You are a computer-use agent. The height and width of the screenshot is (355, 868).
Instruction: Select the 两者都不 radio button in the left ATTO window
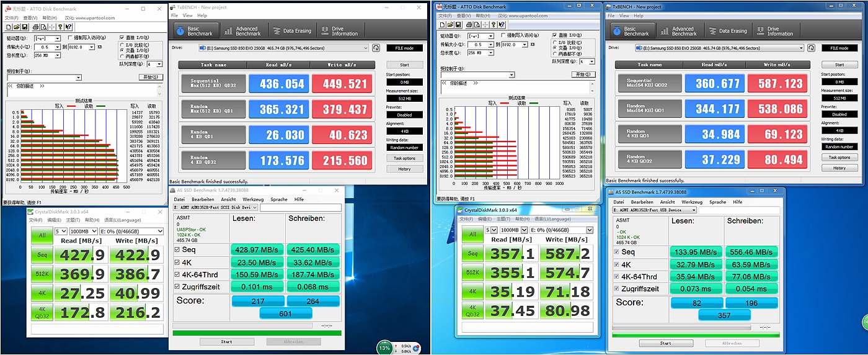[122, 56]
